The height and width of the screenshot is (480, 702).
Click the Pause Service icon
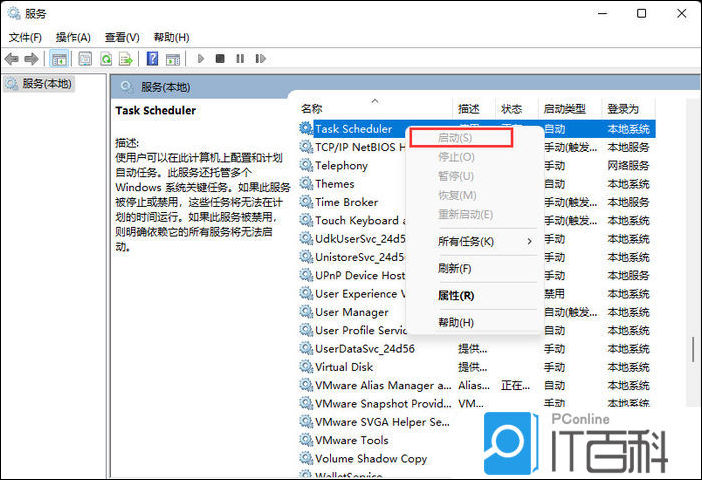click(x=240, y=59)
